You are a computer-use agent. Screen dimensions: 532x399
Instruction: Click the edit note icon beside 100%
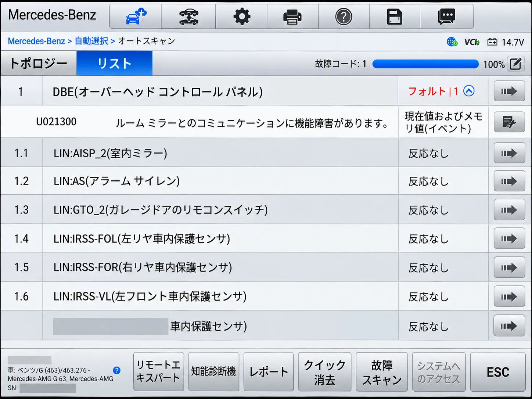point(515,64)
